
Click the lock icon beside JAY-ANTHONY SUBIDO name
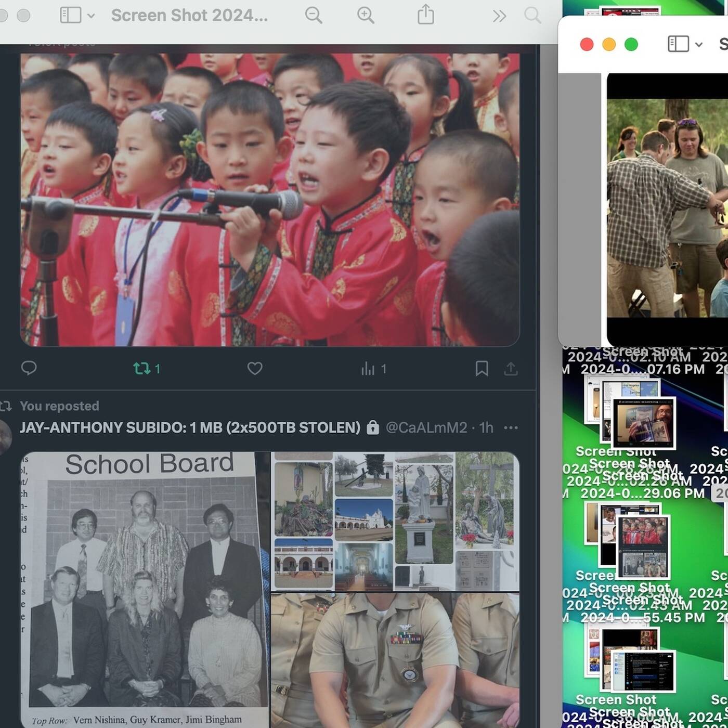pyautogui.click(x=373, y=427)
